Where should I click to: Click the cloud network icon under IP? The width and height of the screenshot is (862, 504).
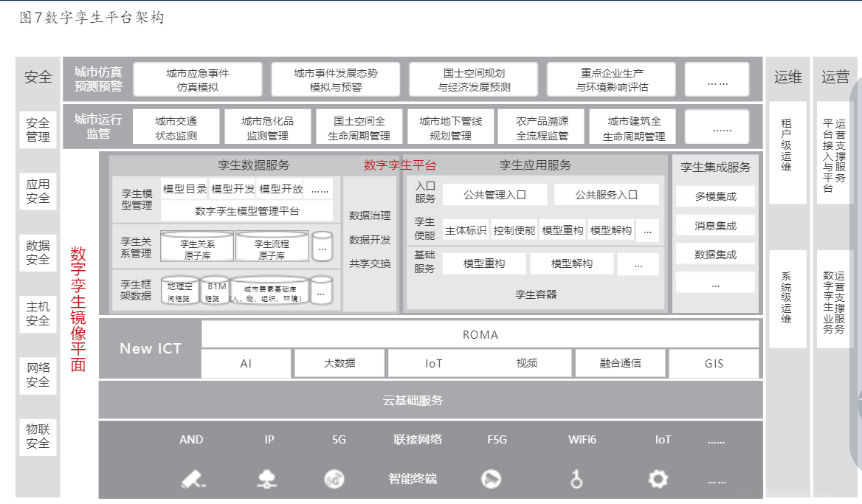267,479
